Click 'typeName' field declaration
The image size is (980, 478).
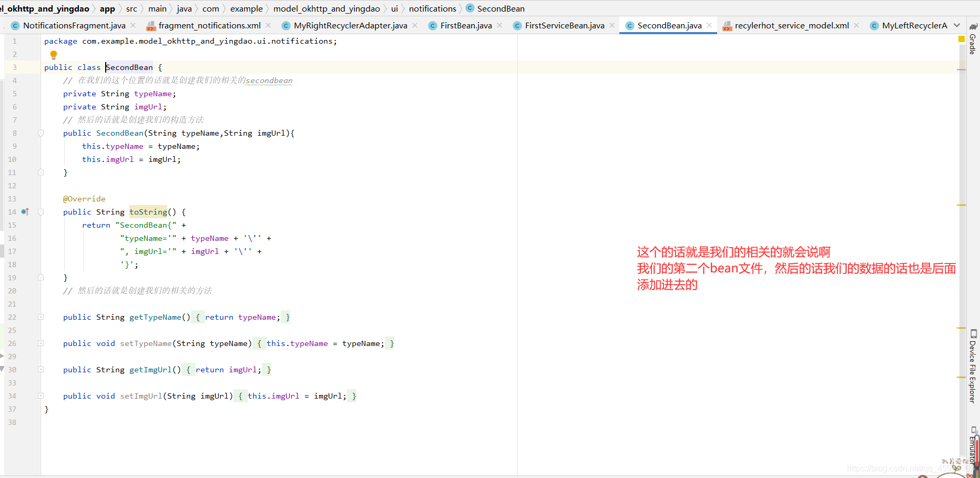click(153, 94)
